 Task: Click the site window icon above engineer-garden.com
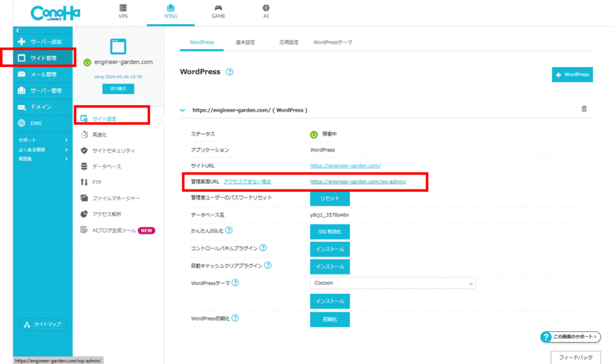point(118,47)
